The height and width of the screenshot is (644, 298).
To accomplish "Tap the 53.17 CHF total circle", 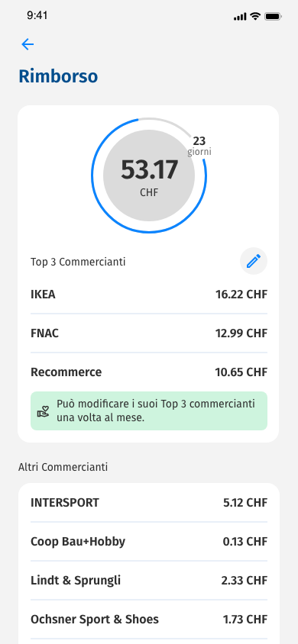I will pyautogui.click(x=149, y=175).
